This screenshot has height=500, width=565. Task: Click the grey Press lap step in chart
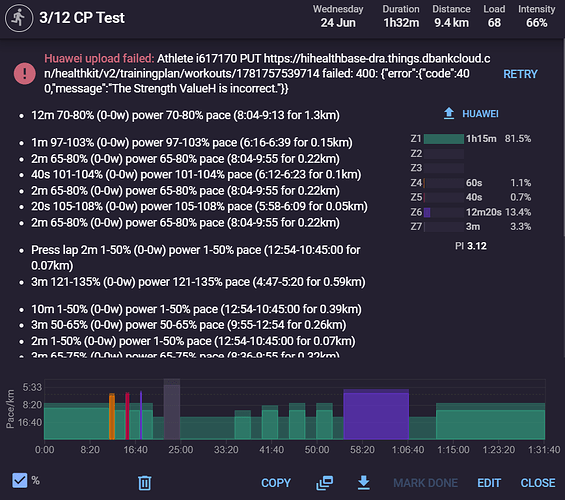coord(172,409)
